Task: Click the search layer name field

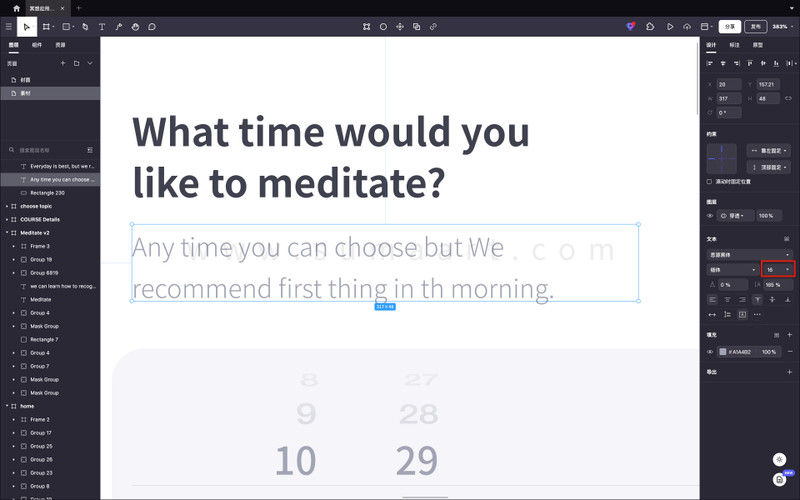Action: pos(45,150)
